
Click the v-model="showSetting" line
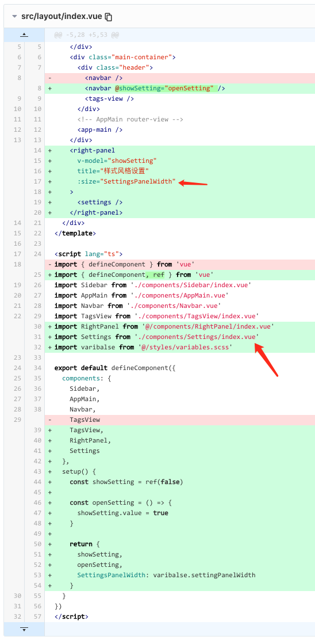[180, 161]
